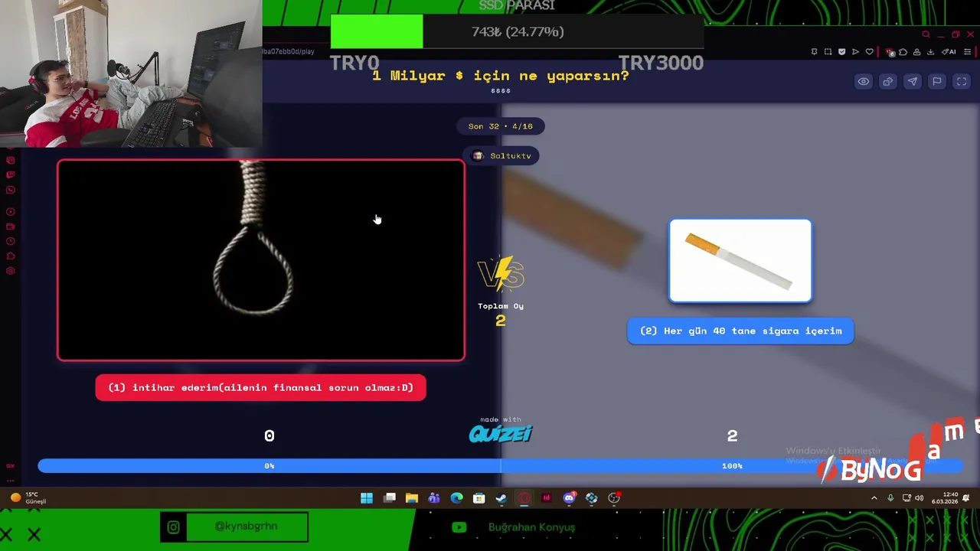
Task: Select answer (2) Her gün 40 tane sigara içerim
Action: [740, 331]
